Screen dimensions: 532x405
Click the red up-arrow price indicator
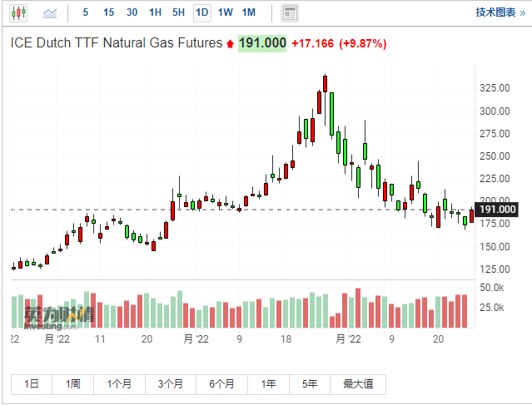point(231,43)
